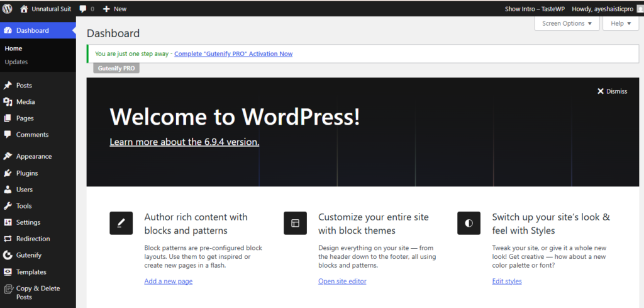The image size is (644, 308).
Task: Click the layout icon for block themes
Action: tap(296, 224)
